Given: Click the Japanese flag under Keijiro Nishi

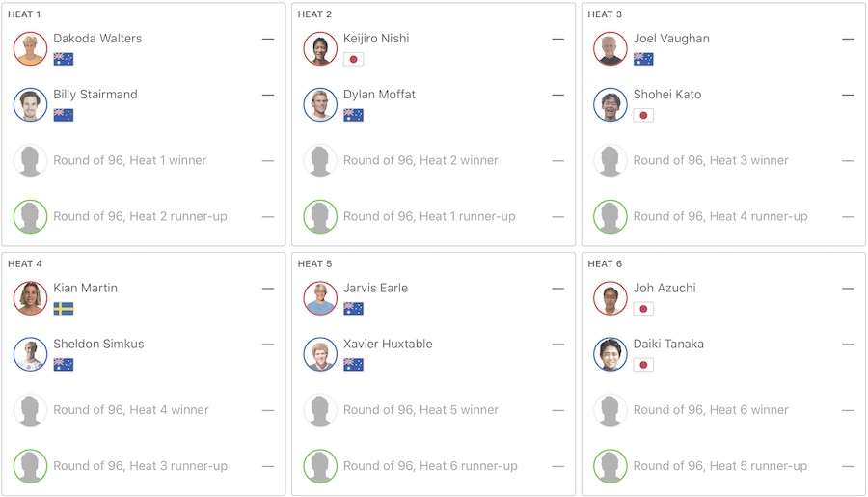Looking at the screenshot, I should (353, 59).
